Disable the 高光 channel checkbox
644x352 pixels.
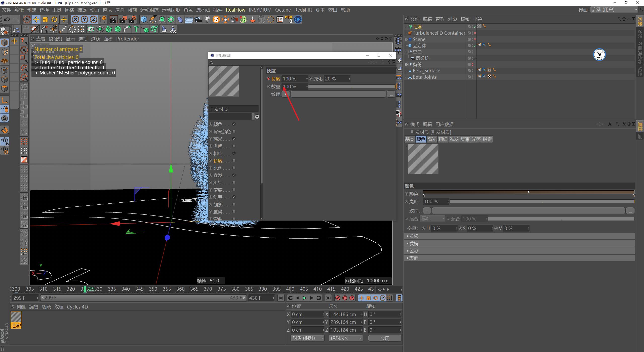[234, 139]
